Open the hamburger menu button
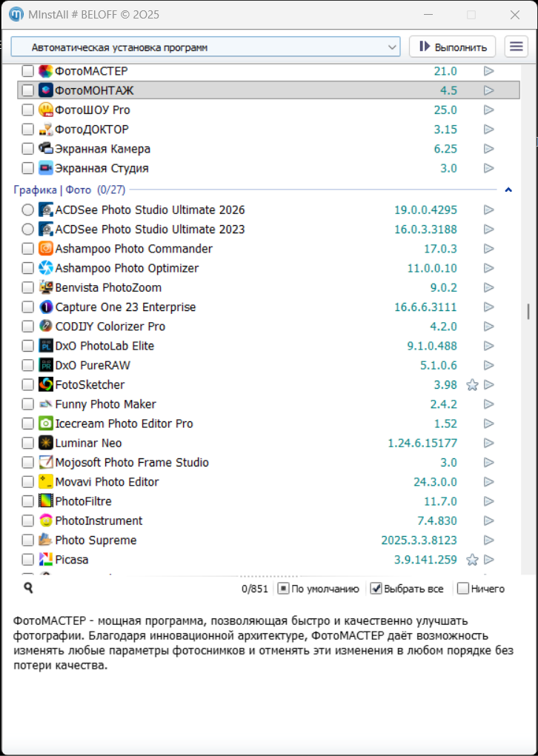 pyautogui.click(x=517, y=47)
